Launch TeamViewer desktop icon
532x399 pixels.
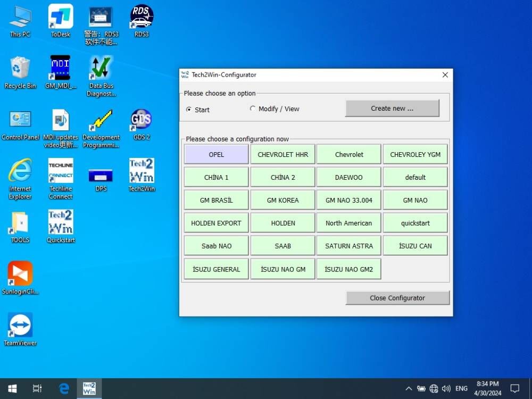20,330
